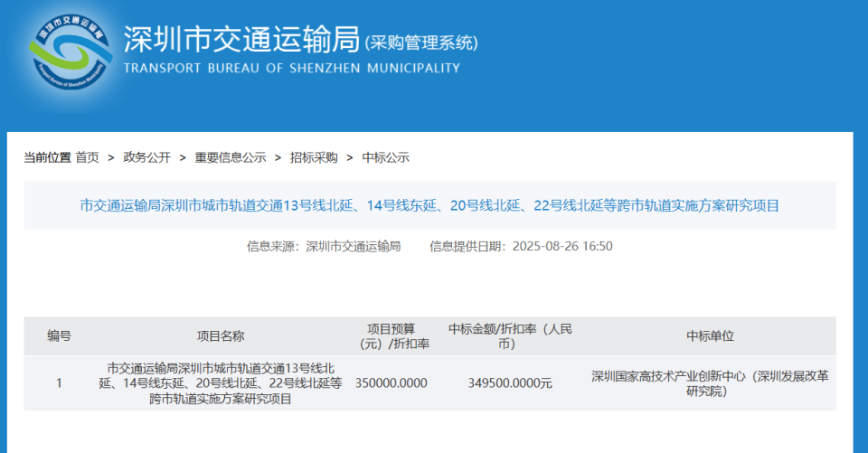Click the 编号 column header
Image resolution: width=868 pixels, height=453 pixels.
60,336
